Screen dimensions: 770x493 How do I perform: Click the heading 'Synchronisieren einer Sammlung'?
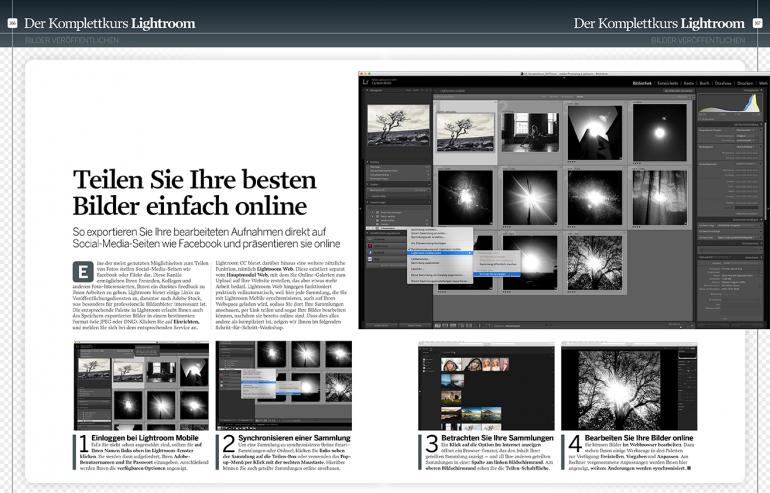click(x=294, y=438)
